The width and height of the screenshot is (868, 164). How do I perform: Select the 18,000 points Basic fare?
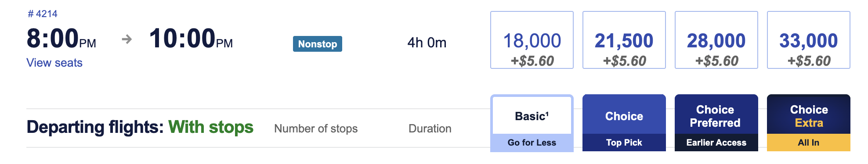(x=532, y=40)
